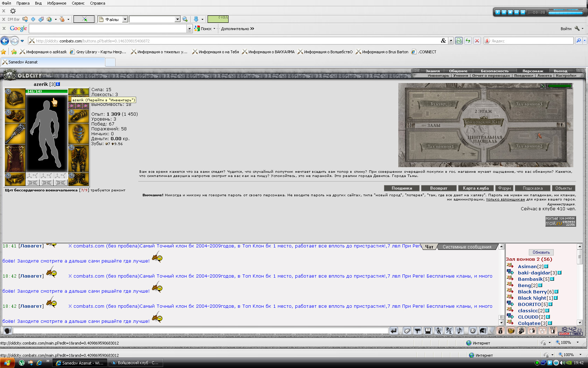Image resolution: width=588 pixels, height=368 pixels.
Task: Click the Google toolbar Поиск button
Action: pyautogui.click(x=204, y=29)
